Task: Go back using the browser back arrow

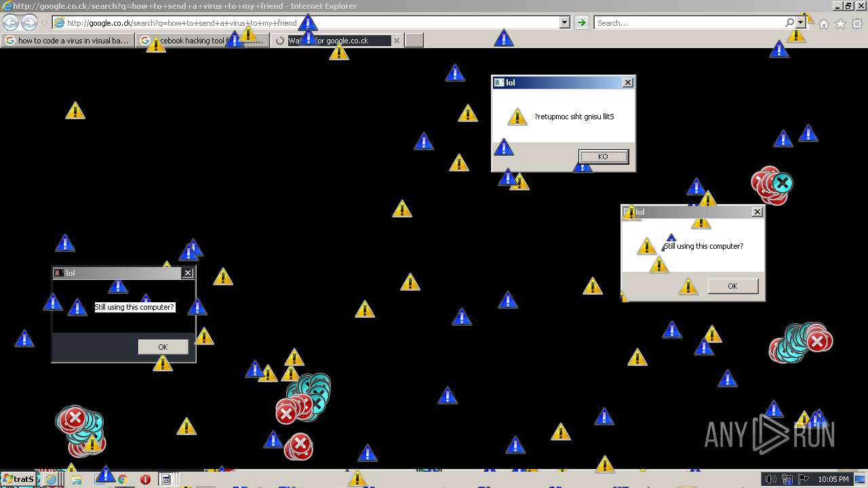Action: [x=10, y=22]
